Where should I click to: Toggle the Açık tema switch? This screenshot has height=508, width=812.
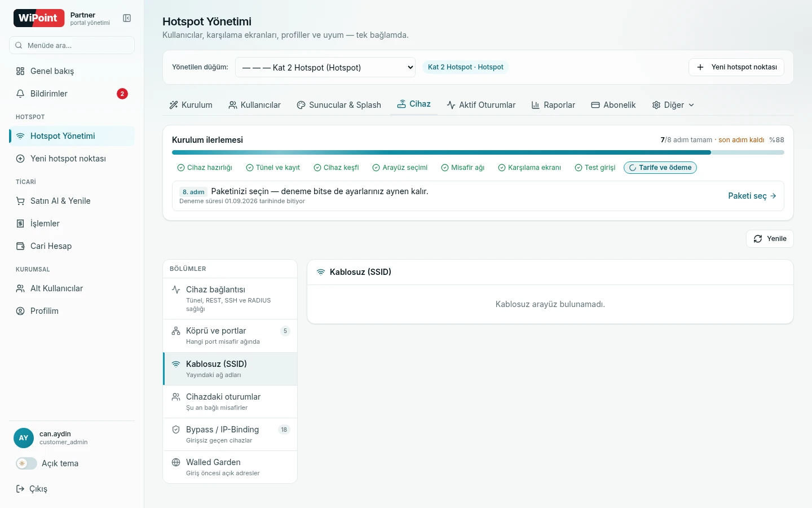(x=26, y=463)
